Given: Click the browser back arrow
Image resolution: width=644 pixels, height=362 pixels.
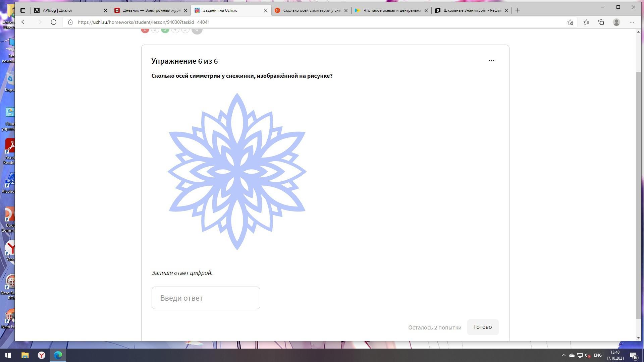Looking at the screenshot, I should (24, 22).
